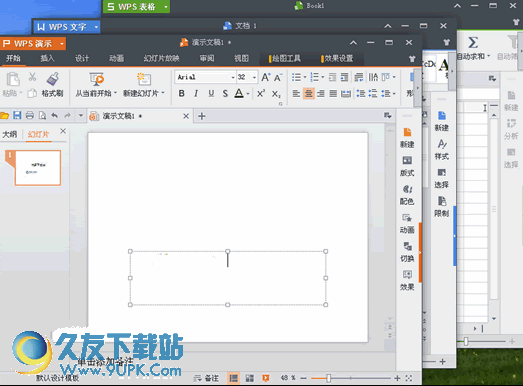Increase font size with the larger A icon
The image size is (523, 386).
tap(266, 77)
